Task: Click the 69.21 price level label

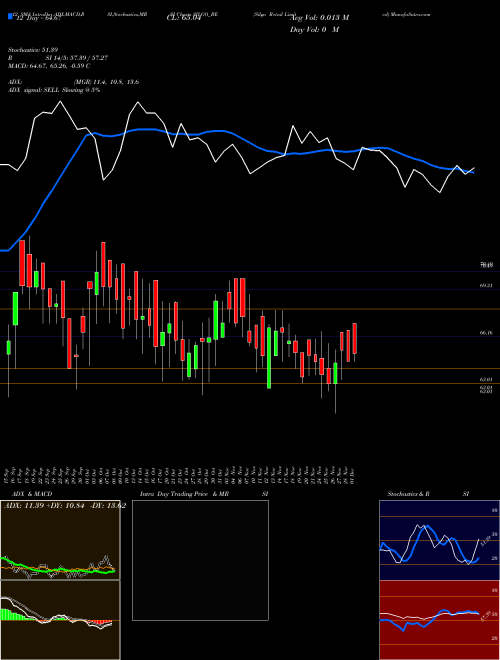Action: (x=486, y=285)
